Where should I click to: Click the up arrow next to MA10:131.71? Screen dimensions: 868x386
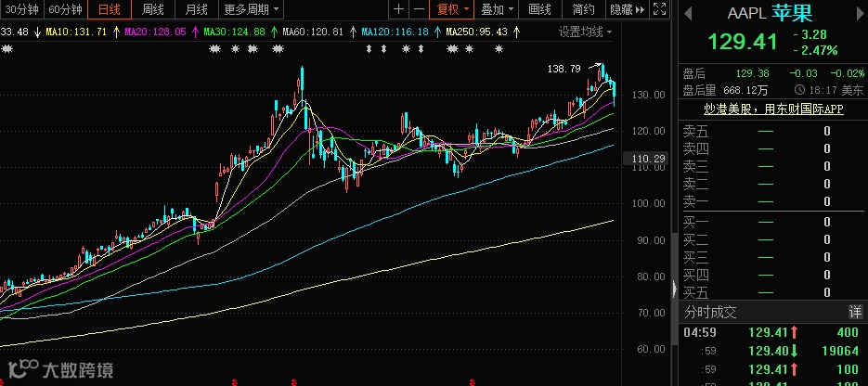point(116,32)
